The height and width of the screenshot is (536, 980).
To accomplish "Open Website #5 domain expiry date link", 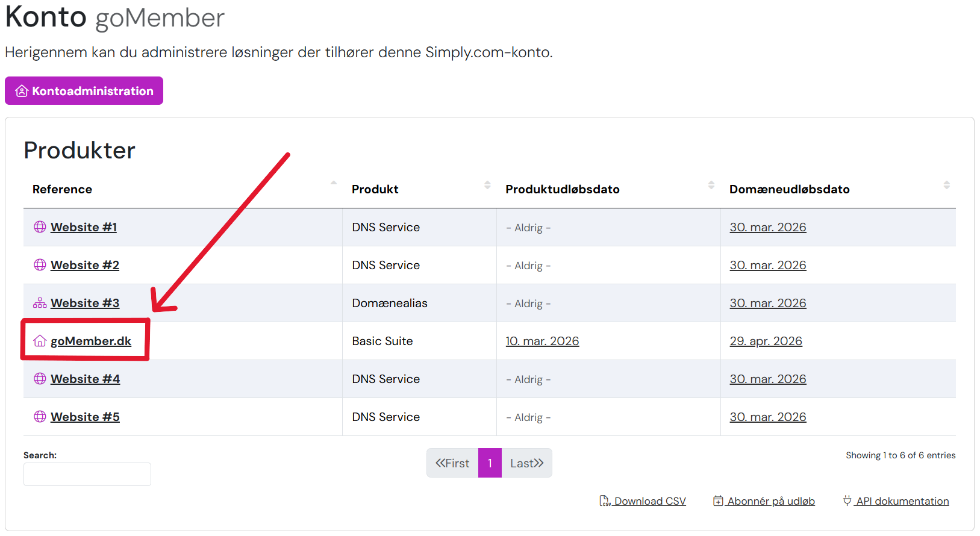I will click(768, 417).
